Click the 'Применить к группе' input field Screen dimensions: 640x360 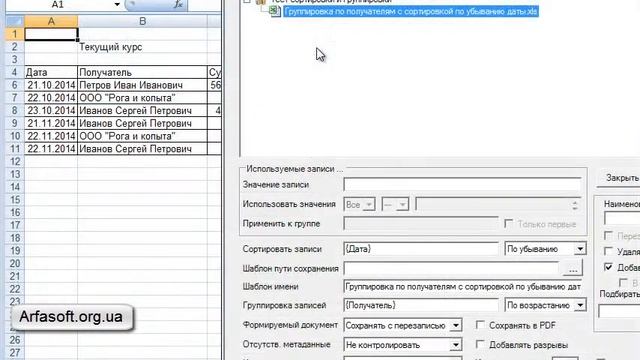(421, 224)
